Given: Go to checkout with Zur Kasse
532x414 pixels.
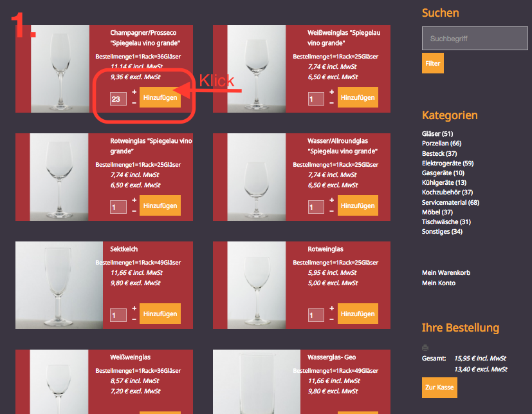Looking at the screenshot, I should pos(439,388).
